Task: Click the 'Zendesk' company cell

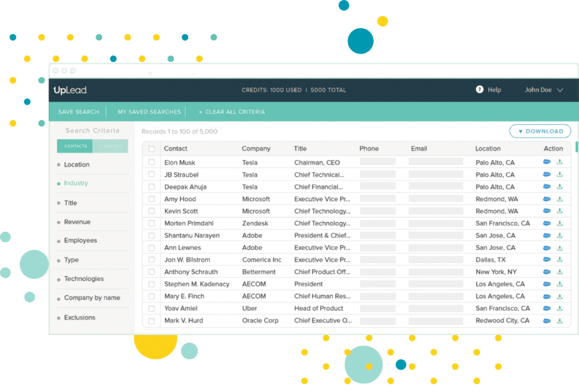Action: 255,223
